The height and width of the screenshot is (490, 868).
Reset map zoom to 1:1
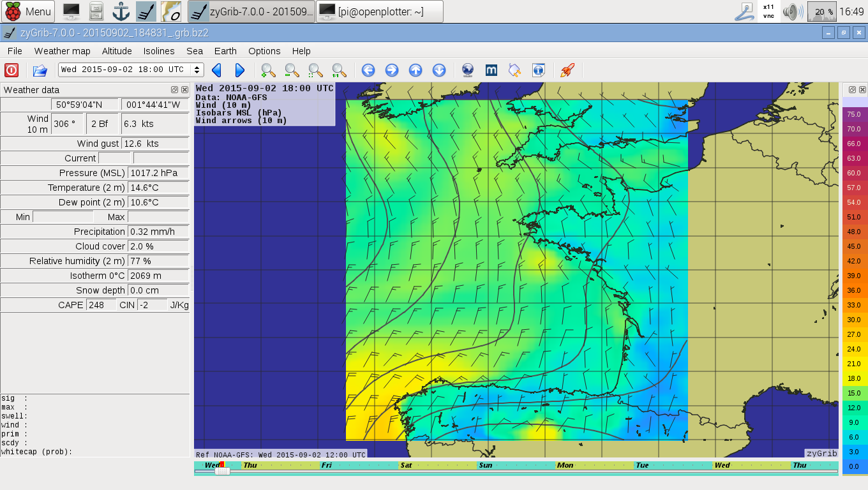[340, 70]
